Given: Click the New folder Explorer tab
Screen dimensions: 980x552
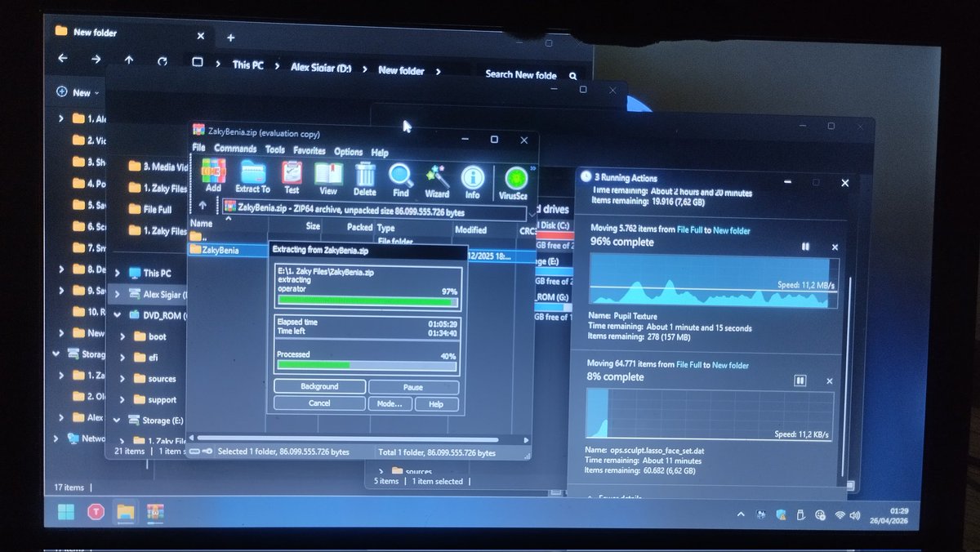Looking at the screenshot, I should pos(131,33).
